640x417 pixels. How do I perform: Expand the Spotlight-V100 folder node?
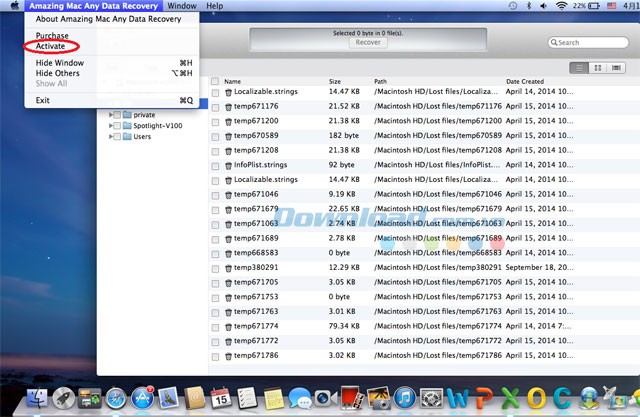[108, 126]
